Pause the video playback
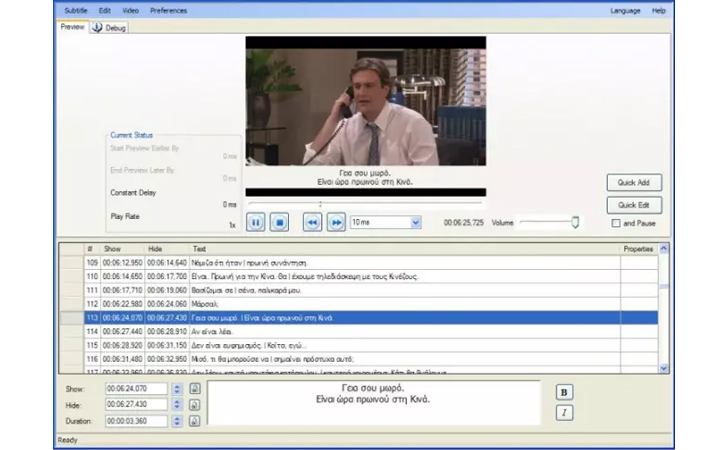728x450 pixels. click(x=255, y=222)
